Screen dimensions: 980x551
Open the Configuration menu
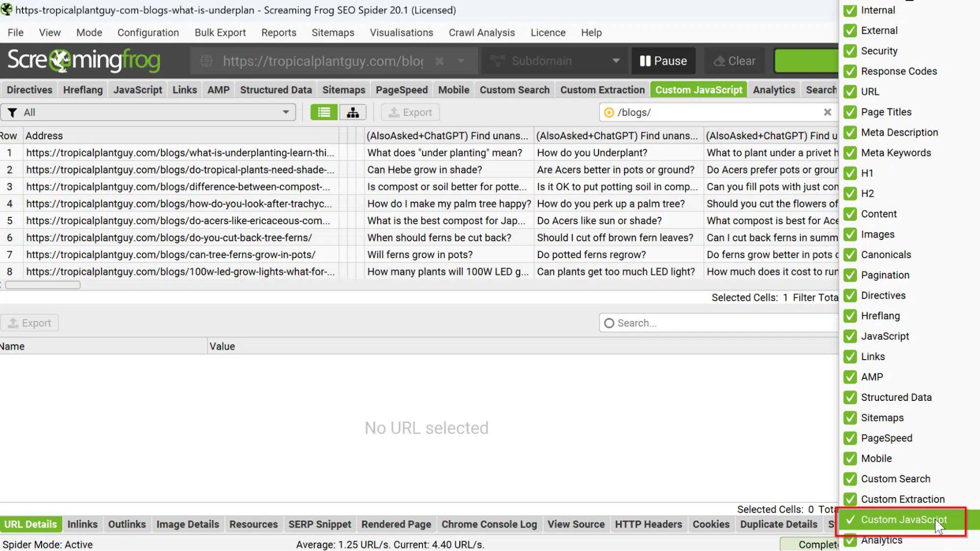[148, 32]
